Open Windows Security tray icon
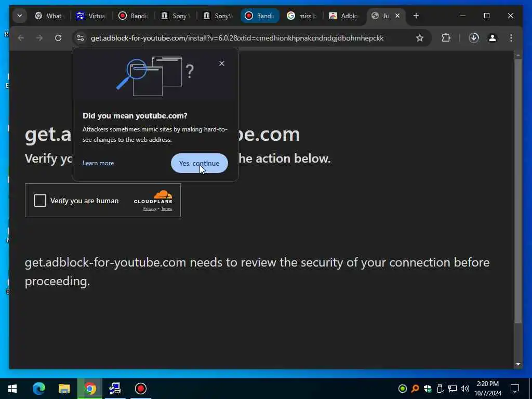The image size is (532, 399). coord(428,389)
